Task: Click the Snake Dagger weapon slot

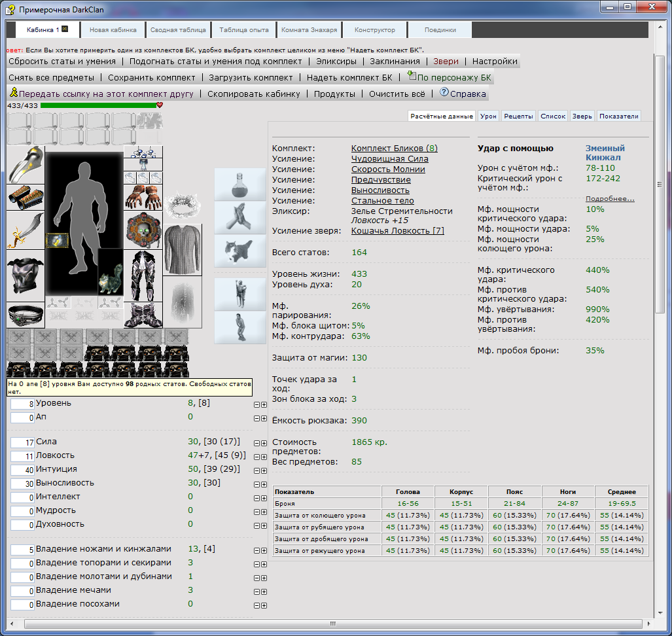Action: 26,230
